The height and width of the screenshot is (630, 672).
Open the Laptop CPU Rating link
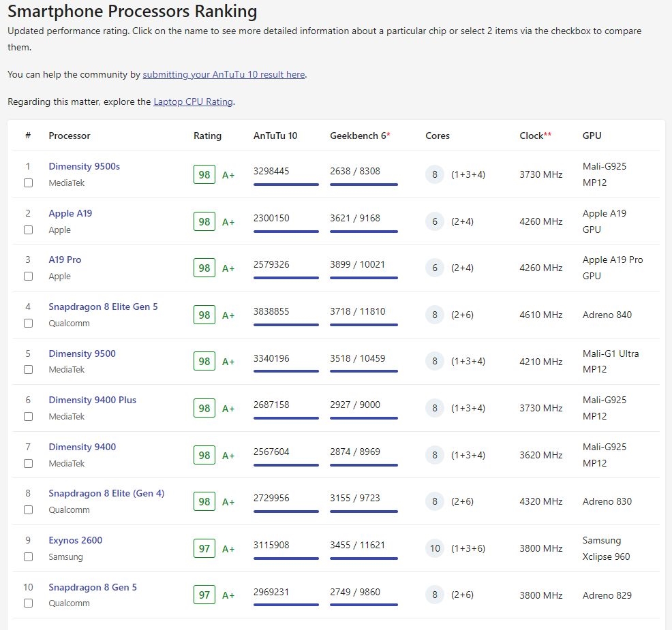pos(193,101)
